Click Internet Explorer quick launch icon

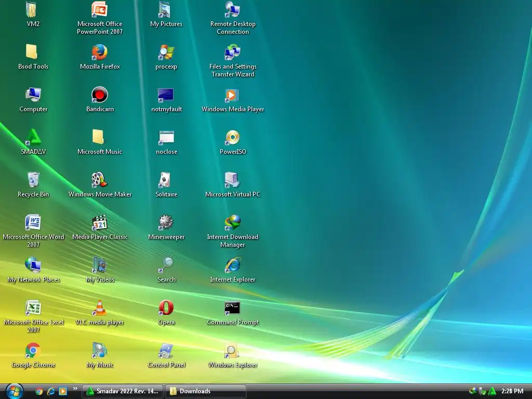coord(51,391)
